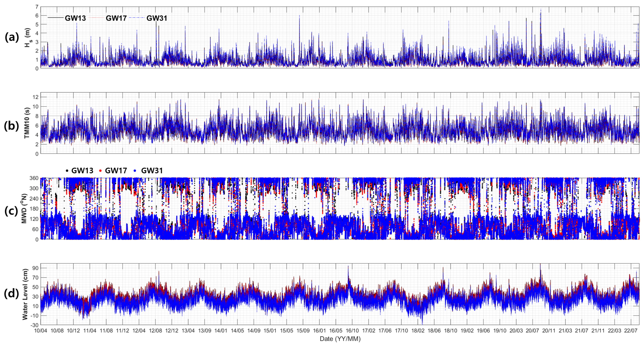644x346 pixels.
Task: Click the 10/08 date tick label
Action: click(57, 330)
